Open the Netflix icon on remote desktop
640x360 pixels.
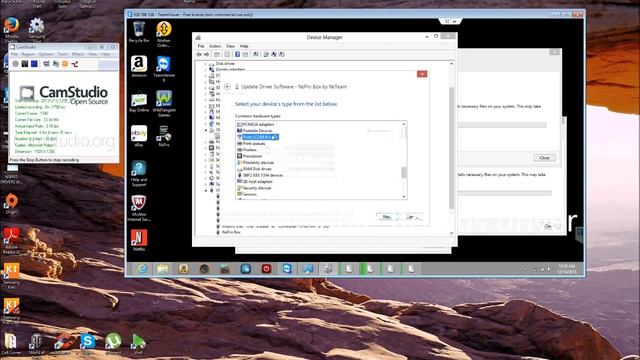[x=139, y=240]
